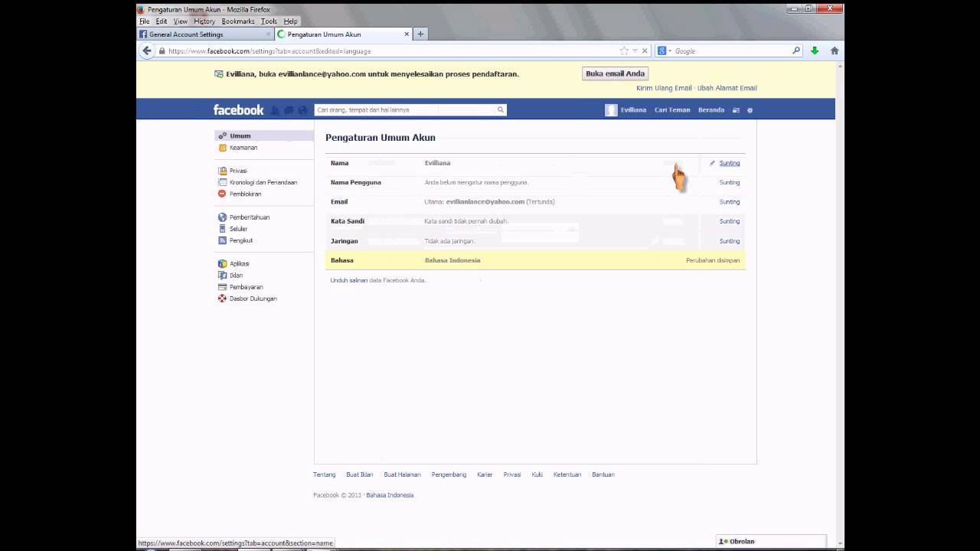The width and height of the screenshot is (980, 551).
Task: Open messages icon in Facebook bar
Action: [x=289, y=110]
